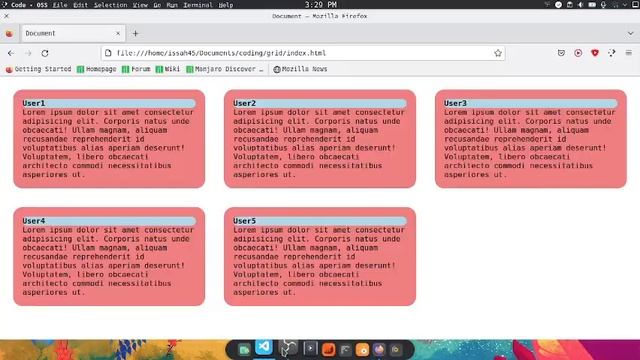Image resolution: width=640 pixels, height=360 pixels.
Task: Open the View menu in top panel
Action: click(x=140, y=5)
